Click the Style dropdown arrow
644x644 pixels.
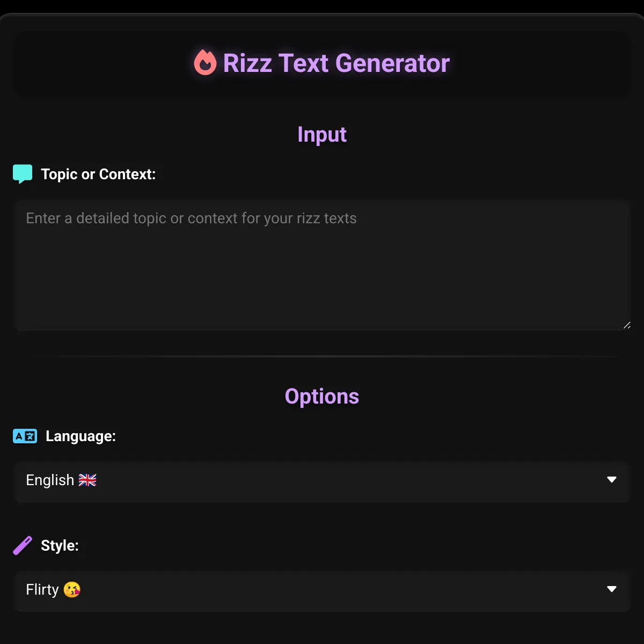point(611,589)
